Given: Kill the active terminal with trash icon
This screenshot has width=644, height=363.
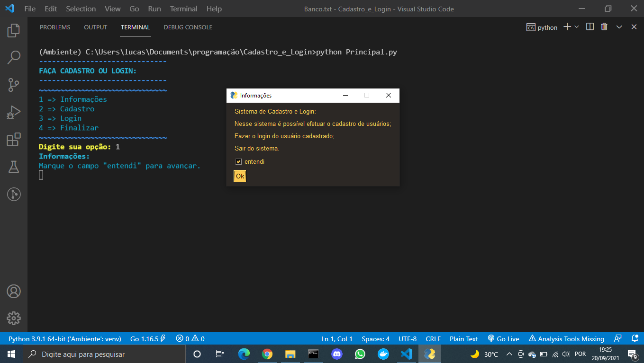Looking at the screenshot, I should click(x=604, y=27).
